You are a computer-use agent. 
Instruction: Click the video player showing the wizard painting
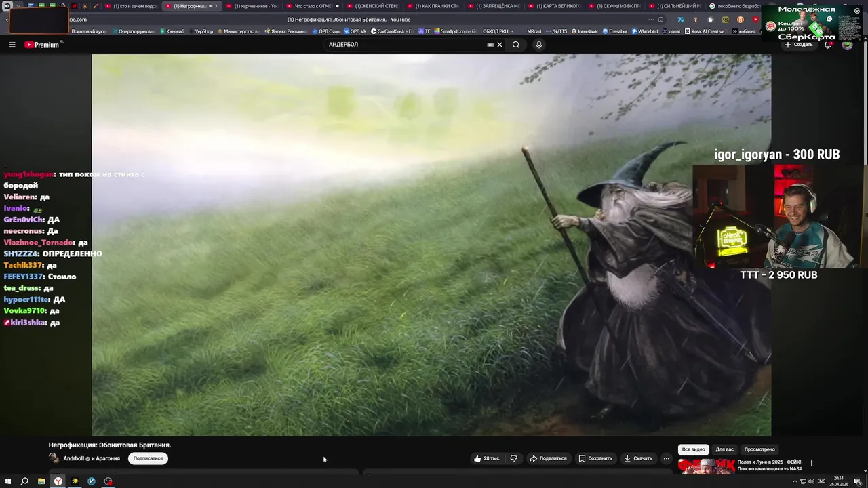click(431, 245)
